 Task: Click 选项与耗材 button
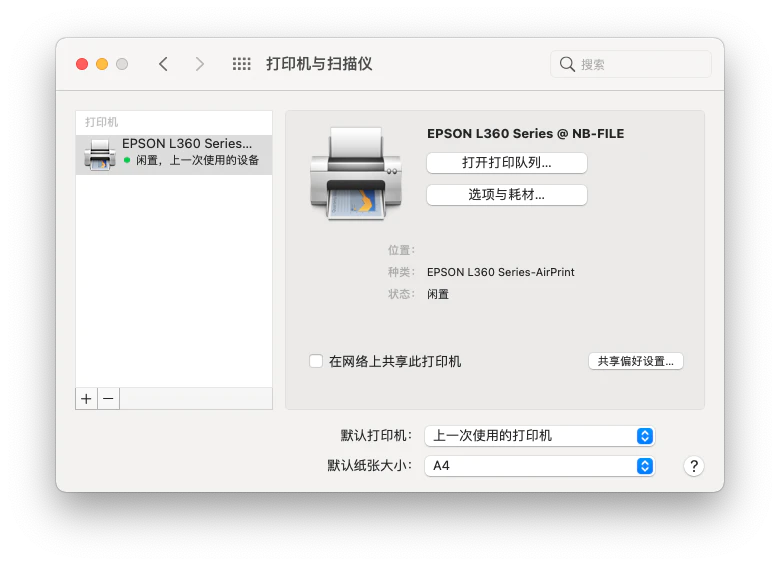(x=506, y=195)
